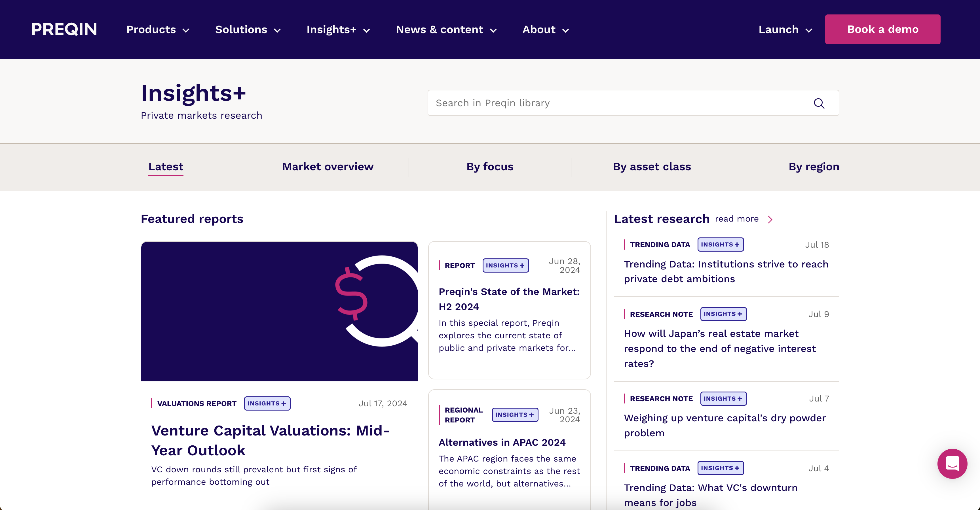The image size is (980, 510).
Task: Click 'The APAC region faces' description
Action: [x=509, y=471]
